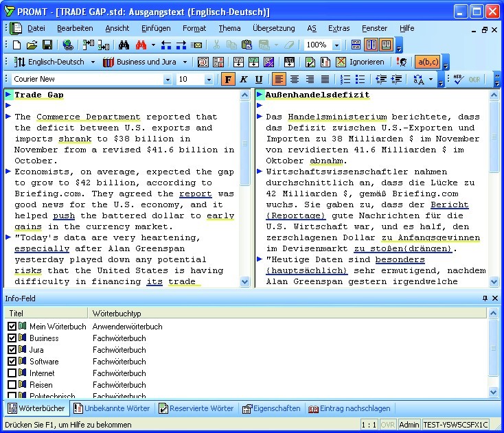Open the Extras menu
This screenshot has width=504, height=433.
(x=339, y=28)
